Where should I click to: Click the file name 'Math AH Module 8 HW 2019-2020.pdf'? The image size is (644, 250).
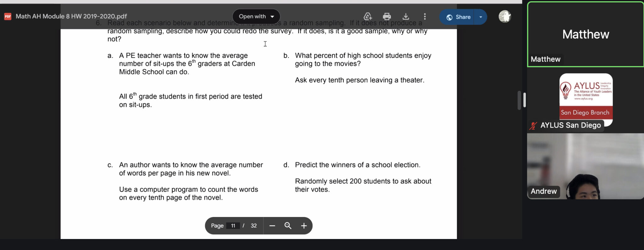[x=71, y=16]
